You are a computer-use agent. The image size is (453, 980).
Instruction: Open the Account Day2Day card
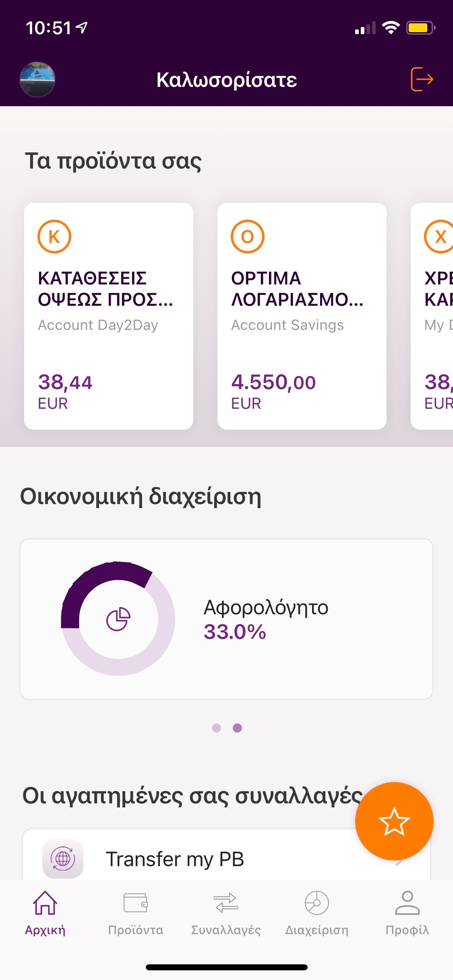point(109,316)
